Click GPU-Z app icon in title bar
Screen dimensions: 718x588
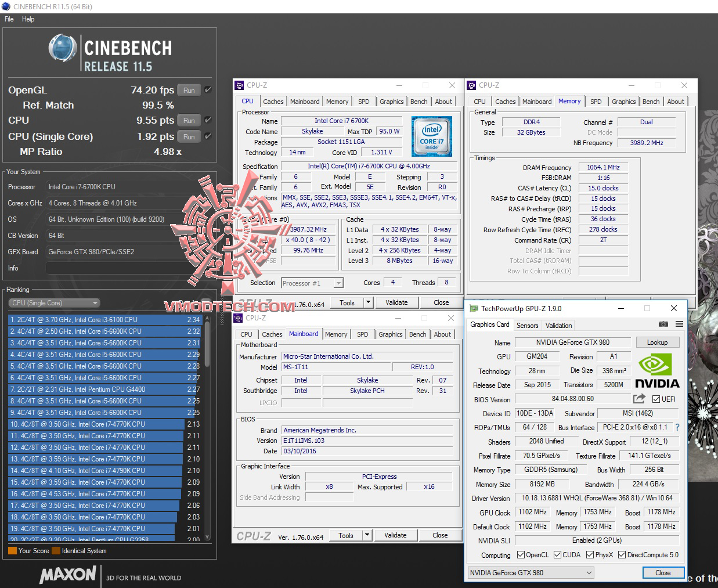[x=474, y=309]
